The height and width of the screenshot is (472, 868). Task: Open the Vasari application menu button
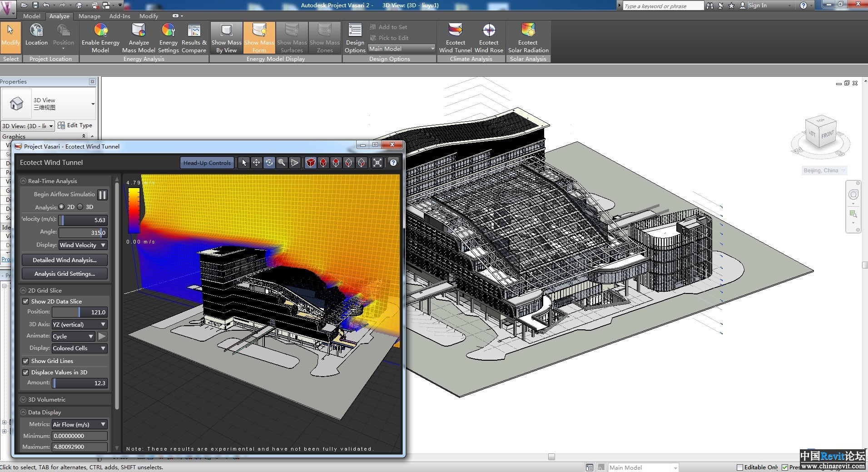8,8
